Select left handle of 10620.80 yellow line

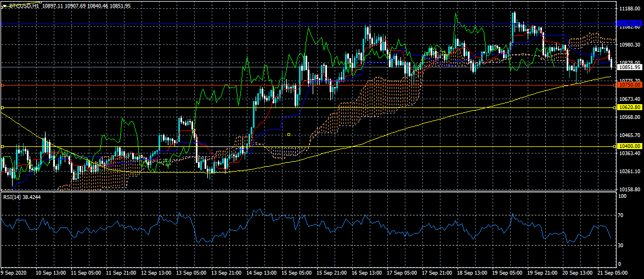coord(2,107)
